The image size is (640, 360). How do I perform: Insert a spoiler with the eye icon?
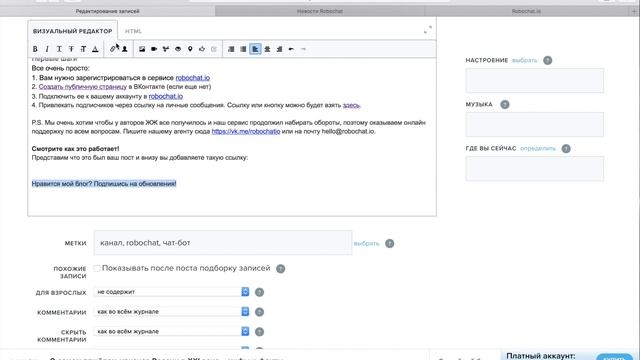178,49
